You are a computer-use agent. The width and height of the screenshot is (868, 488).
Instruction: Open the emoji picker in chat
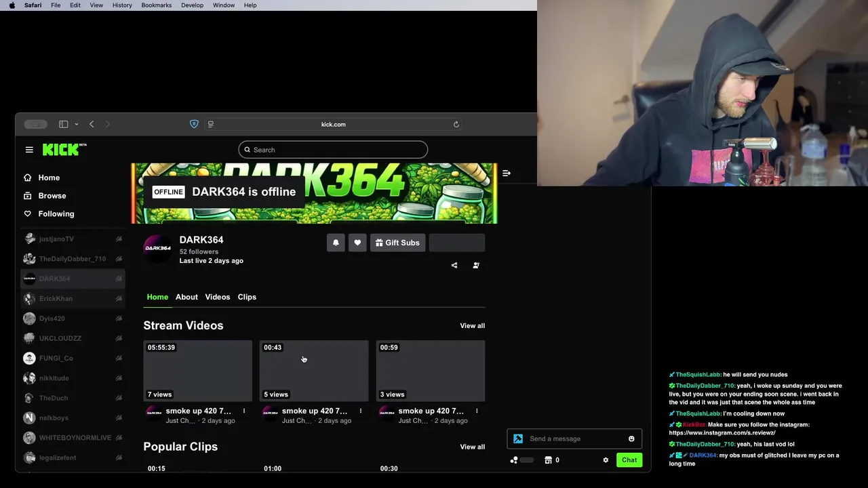tap(631, 439)
